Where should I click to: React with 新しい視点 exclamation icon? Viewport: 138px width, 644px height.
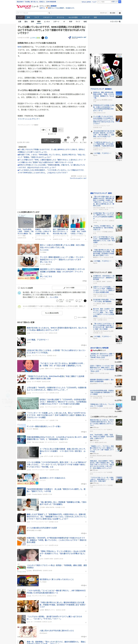pos(83,140)
